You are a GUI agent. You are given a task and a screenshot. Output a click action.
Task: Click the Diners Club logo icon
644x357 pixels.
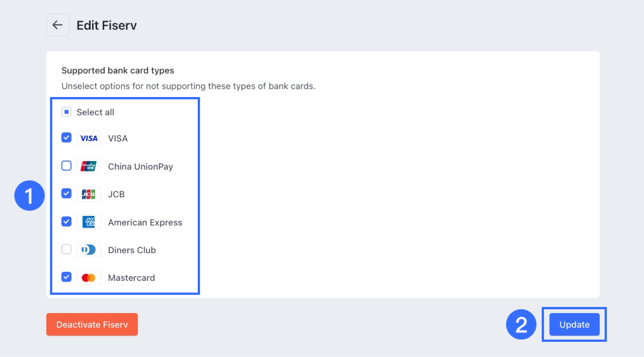[89, 250]
